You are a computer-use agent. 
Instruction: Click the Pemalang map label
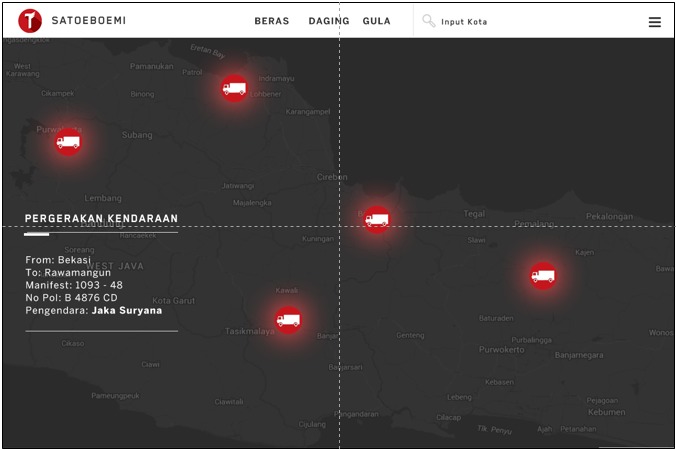pos(534,224)
